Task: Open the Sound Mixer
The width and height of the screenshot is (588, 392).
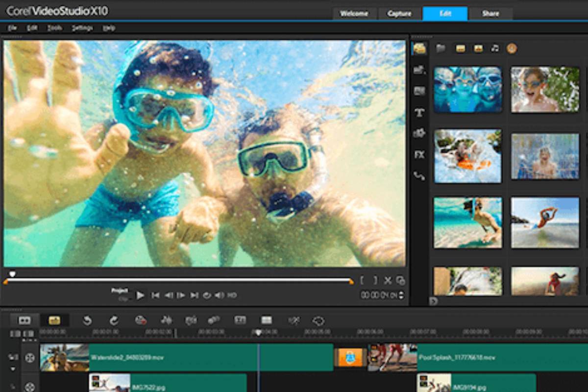Action: pyautogui.click(x=167, y=320)
